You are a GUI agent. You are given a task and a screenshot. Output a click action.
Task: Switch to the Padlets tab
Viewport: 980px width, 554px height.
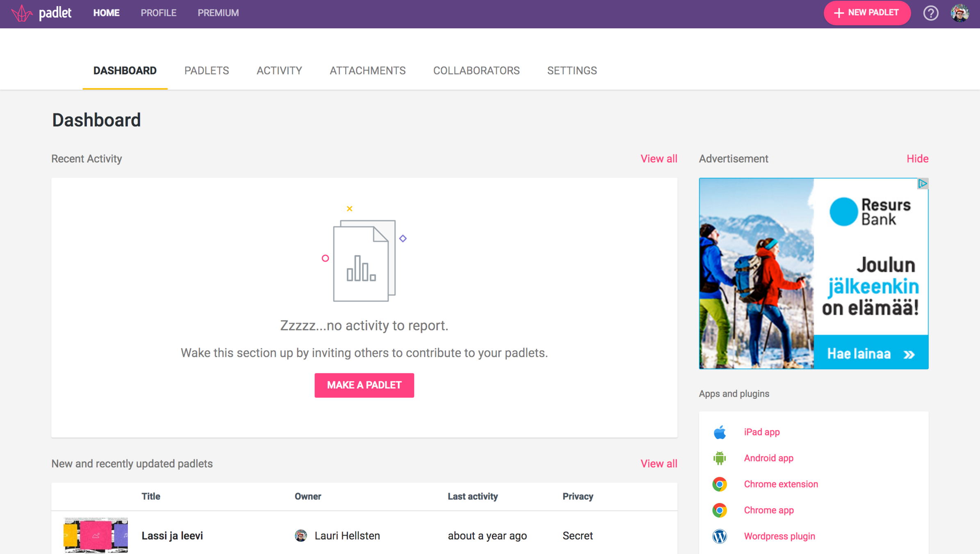pos(207,71)
